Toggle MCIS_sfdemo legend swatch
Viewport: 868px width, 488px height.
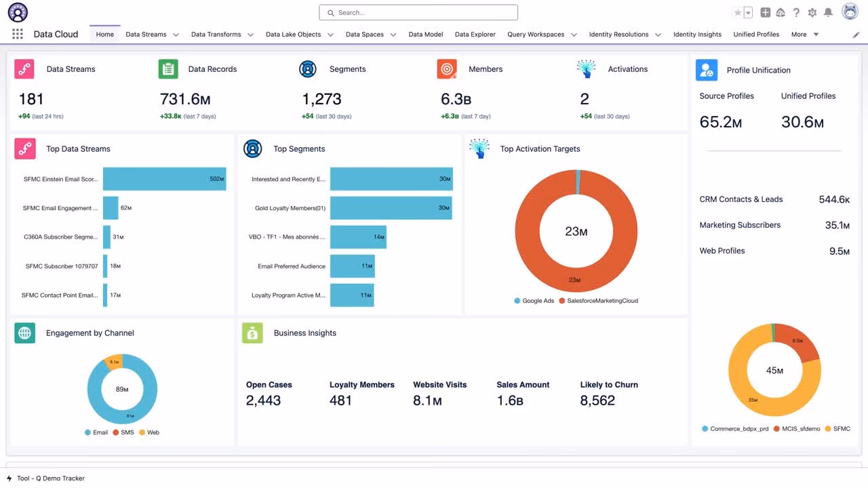(x=777, y=429)
